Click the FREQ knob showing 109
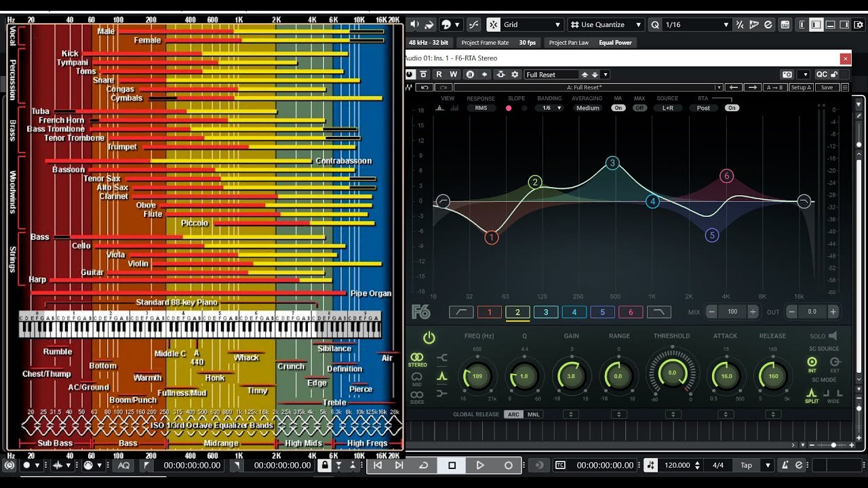868x488 pixels. coord(477,376)
